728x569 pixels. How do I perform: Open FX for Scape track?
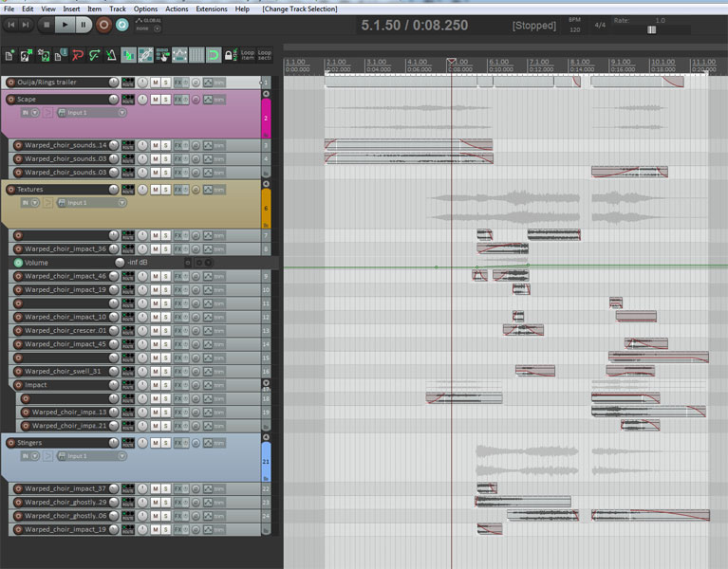click(x=177, y=99)
